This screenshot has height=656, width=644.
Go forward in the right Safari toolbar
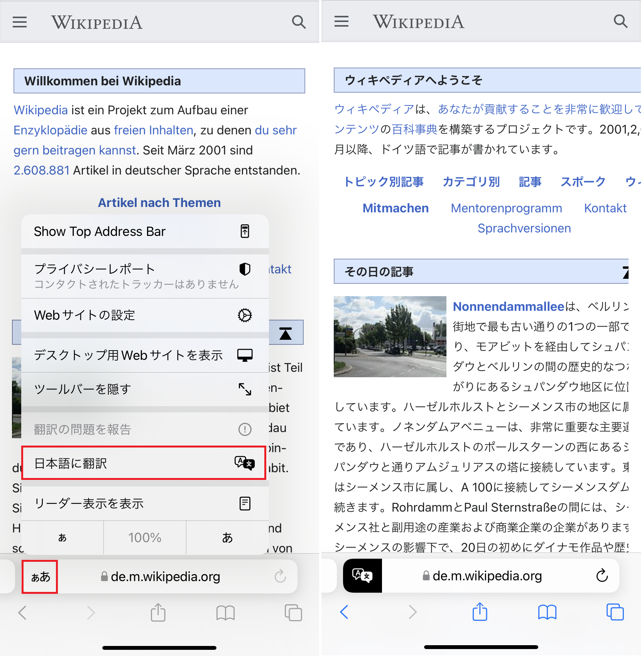point(412,612)
